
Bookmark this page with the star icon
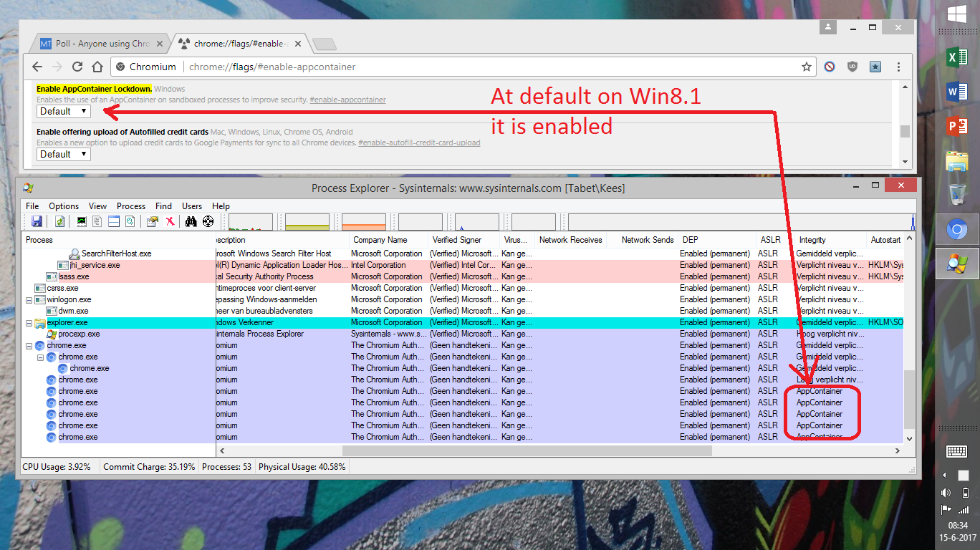807,67
